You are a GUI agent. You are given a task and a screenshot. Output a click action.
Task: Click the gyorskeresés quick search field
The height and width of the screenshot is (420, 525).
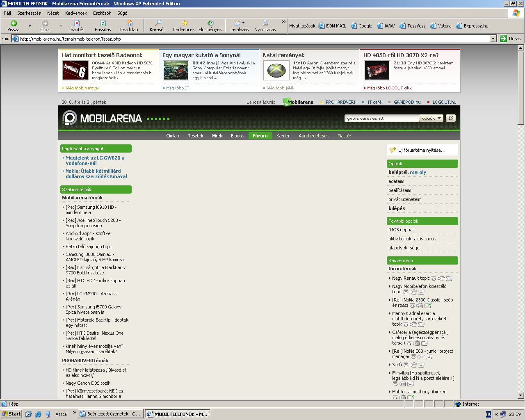(381, 118)
